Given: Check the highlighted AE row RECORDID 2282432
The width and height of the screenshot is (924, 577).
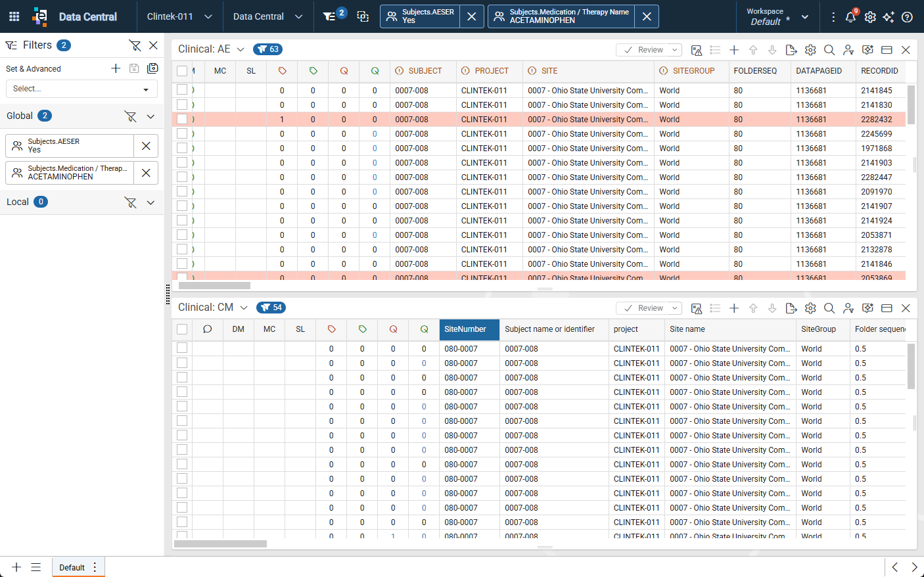Looking at the screenshot, I should coord(182,119).
